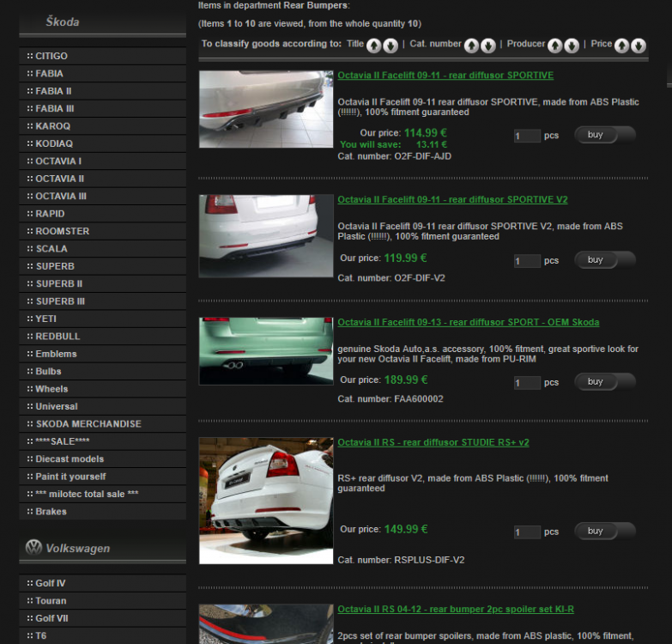Click quantity field for O2F-DIF-AJD item
This screenshot has height=644, width=672.
(x=527, y=136)
